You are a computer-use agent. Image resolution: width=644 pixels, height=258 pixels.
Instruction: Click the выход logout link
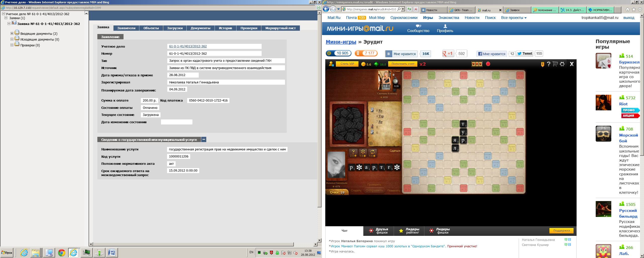point(629,18)
